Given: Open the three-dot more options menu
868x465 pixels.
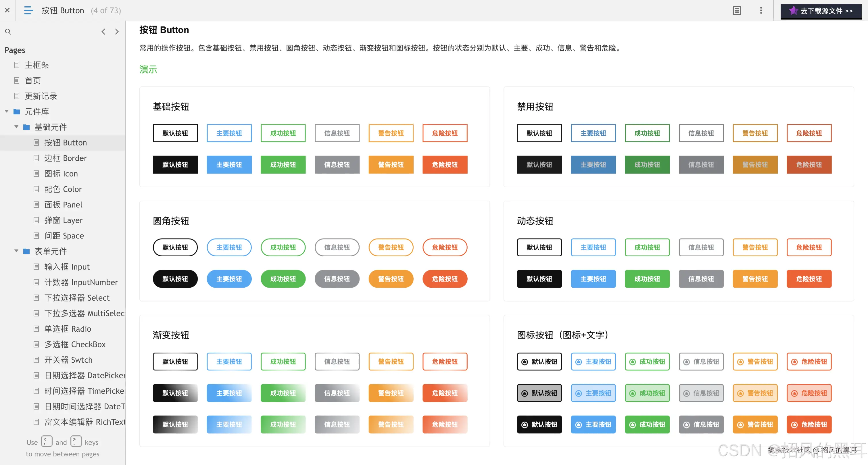Looking at the screenshot, I should (x=761, y=10).
